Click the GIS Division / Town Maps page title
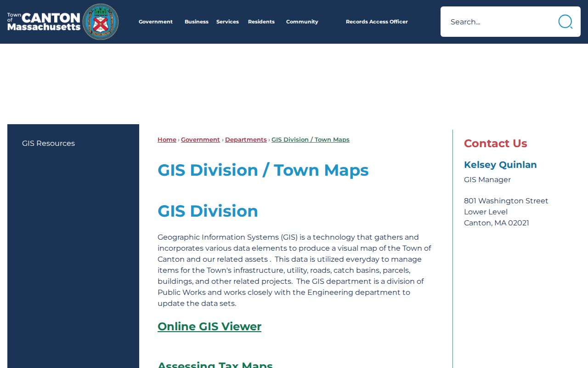This screenshot has height=368, width=588. click(263, 170)
